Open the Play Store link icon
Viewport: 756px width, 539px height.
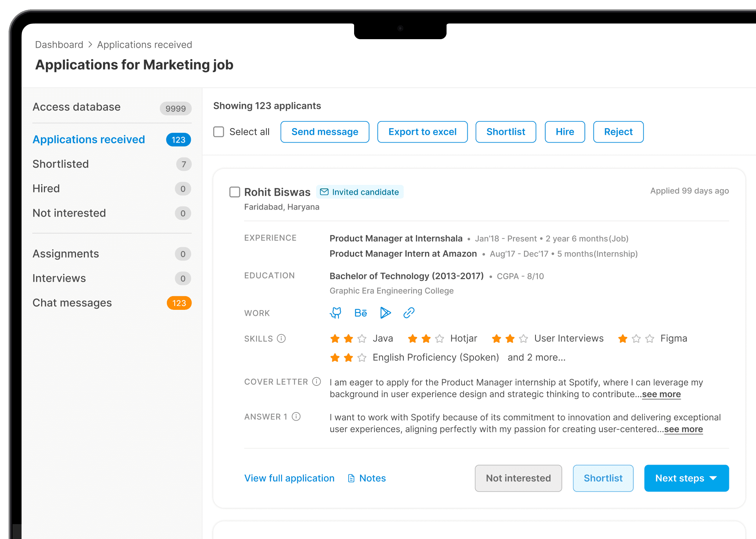pyautogui.click(x=385, y=313)
